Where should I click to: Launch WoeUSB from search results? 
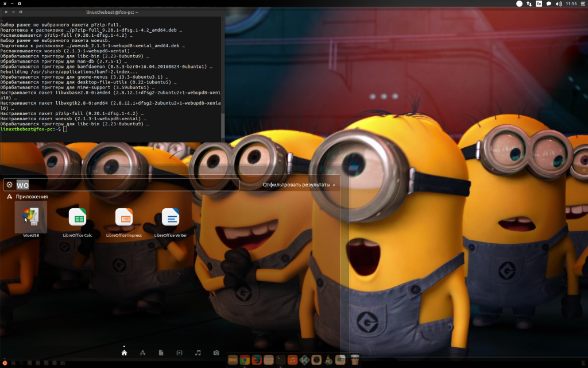point(30,218)
